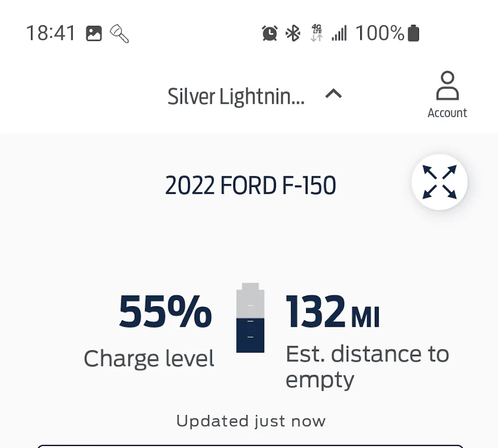Collapse the vehicle selector chevron
Screen dimensions: 498x448
[333, 94]
